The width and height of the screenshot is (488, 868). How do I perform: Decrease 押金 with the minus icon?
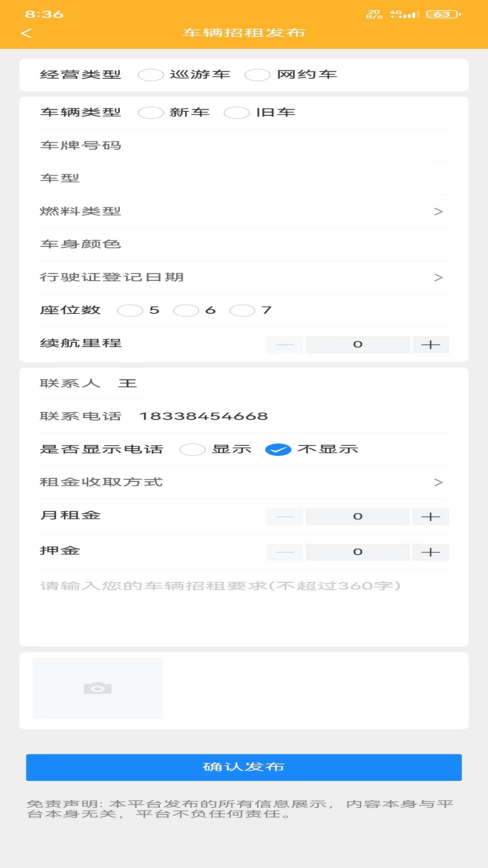pos(285,552)
